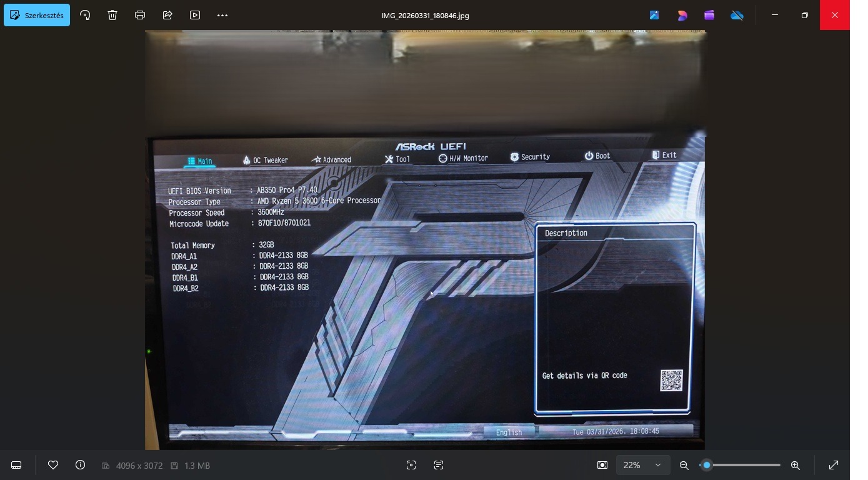The width and height of the screenshot is (868, 480).
Task: Click the 'DDR4_B2' memory slot label
Action: pos(186,289)
